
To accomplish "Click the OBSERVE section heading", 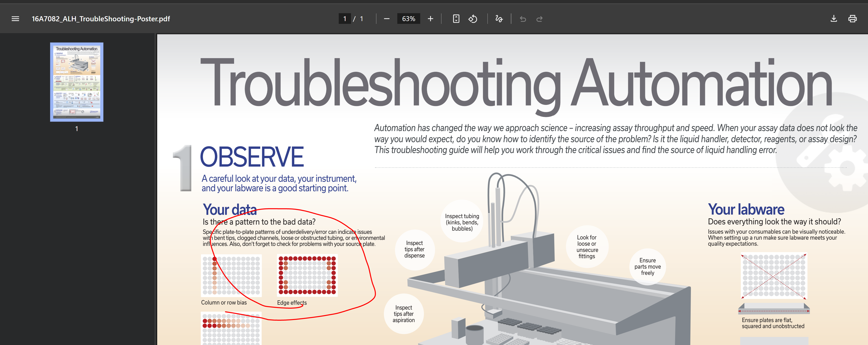I will (x=252, y=157).
